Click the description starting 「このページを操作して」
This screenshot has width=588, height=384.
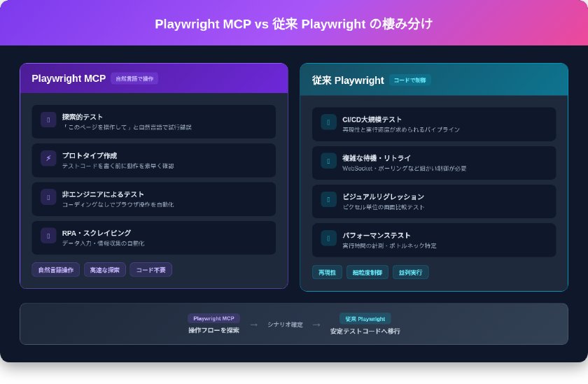tap(127, 127)
